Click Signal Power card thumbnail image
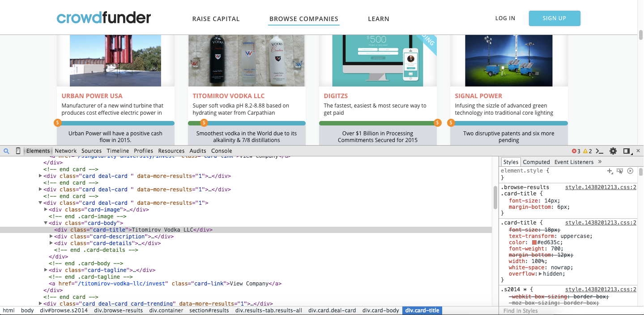Viewport: 644px width, 315px height. tap(509, 60)
